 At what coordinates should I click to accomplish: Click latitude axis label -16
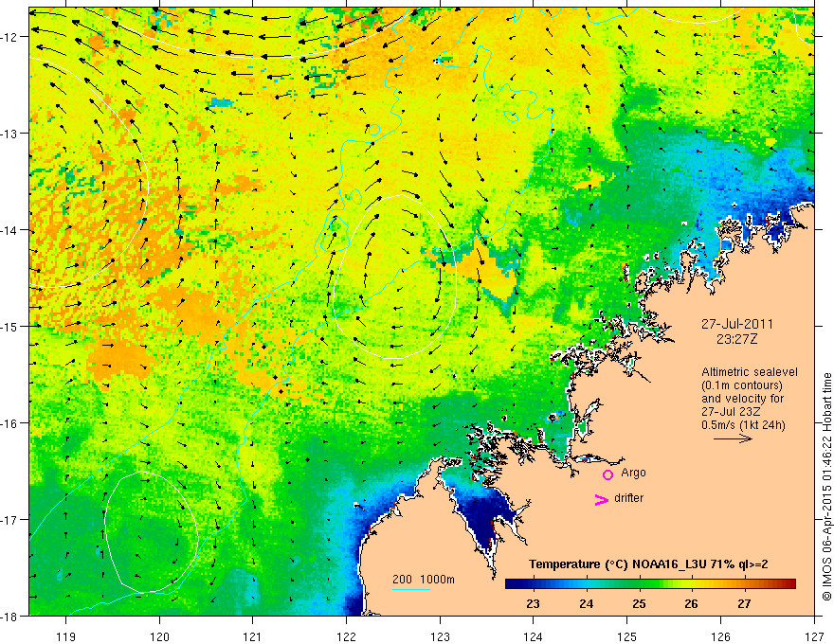coord(9,423)
